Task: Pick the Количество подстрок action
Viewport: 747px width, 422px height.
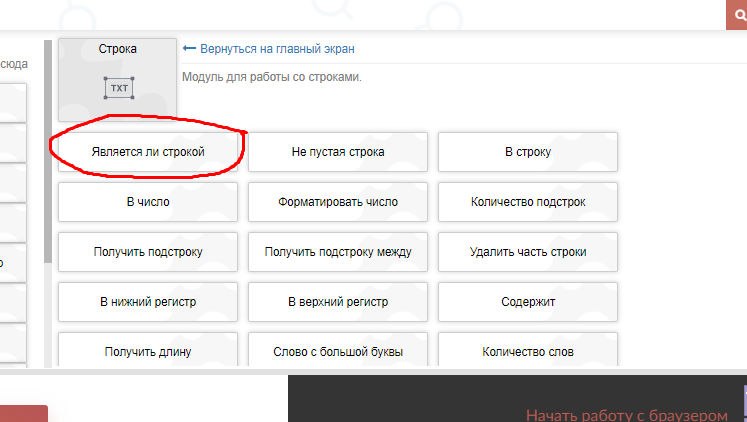Action: pos(528,202)
